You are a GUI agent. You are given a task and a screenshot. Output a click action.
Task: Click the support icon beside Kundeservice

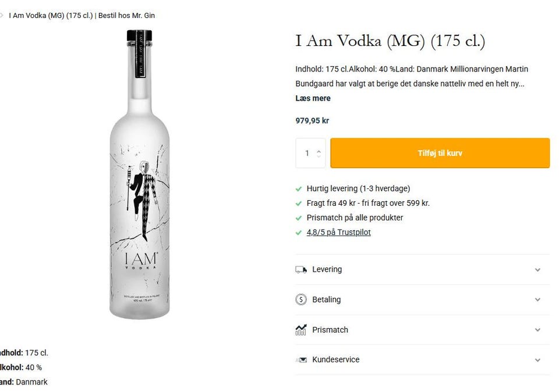pyautogui.click(x=301, y=360)
